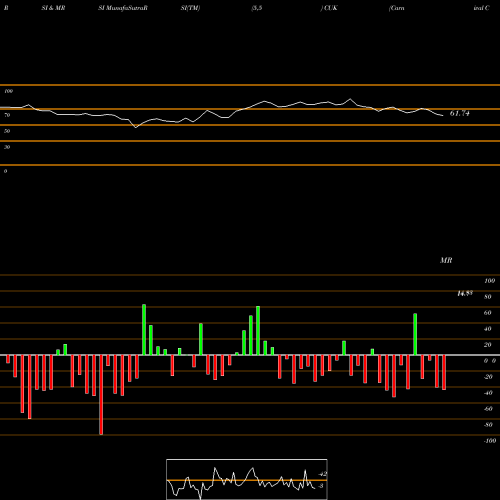Click the RSI value 61.74 label
The width and height of the screenshot is (500, 500).
pos(459,113)
